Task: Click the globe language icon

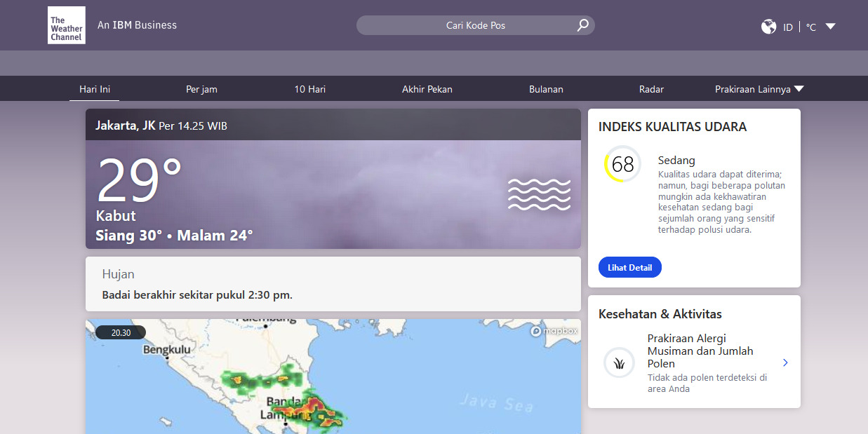Action: click(x=768, y=27)
